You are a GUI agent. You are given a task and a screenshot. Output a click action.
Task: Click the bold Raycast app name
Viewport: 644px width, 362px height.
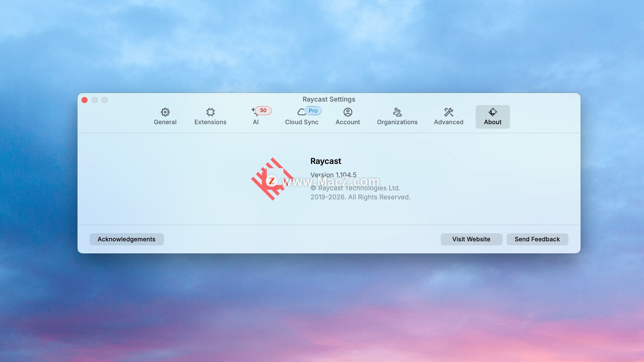(325, 161)
